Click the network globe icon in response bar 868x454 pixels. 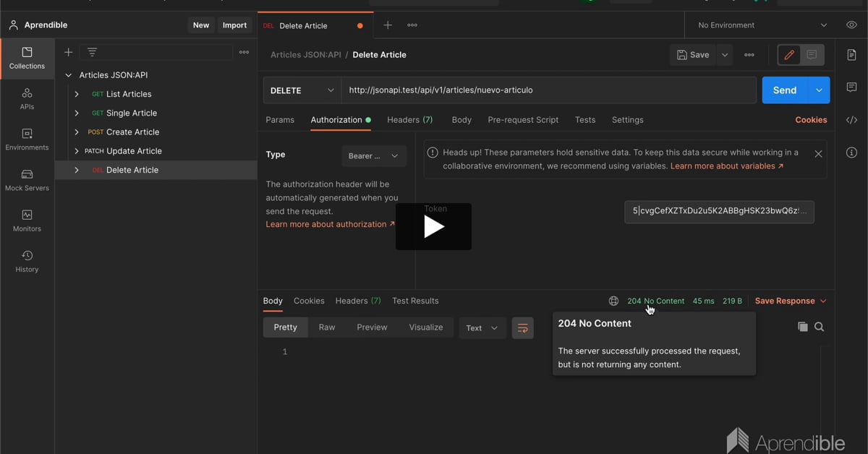click(x=613, y=301)
